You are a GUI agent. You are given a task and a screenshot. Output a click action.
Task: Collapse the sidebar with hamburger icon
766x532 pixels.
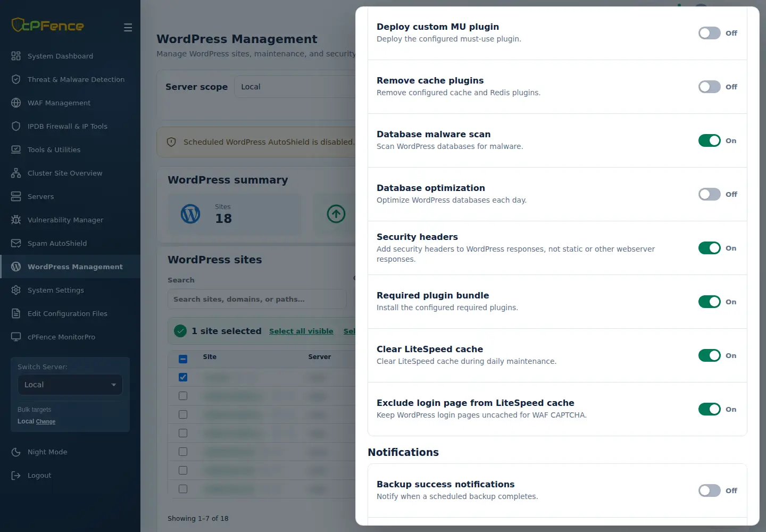point(128,27)
